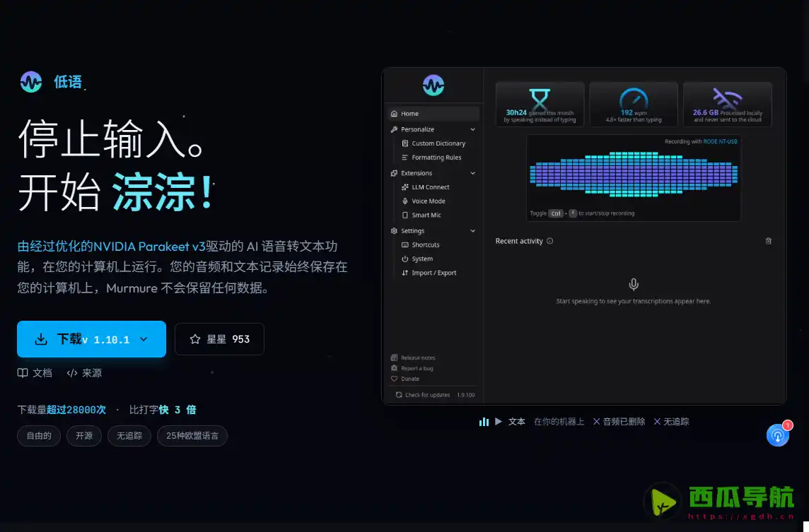Click the RODE NT-USB microphone link
Image resolution: width=809 pixels, height=532 pixels.
721,141
